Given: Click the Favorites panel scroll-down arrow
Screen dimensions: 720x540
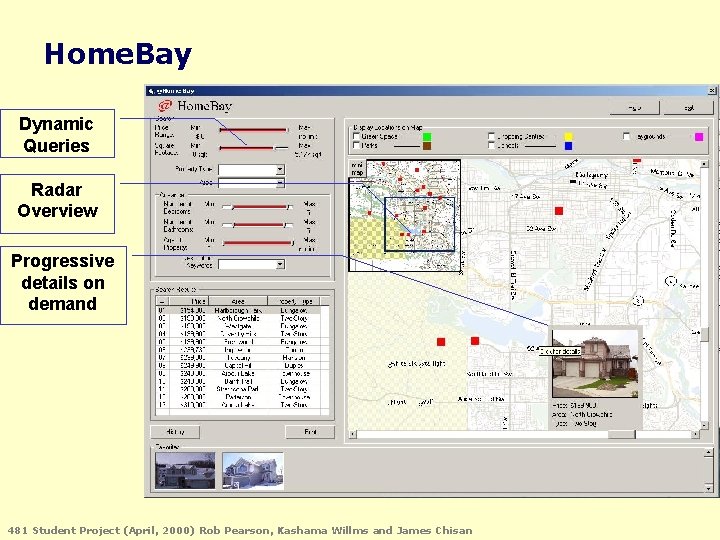Looking at the screenshot, I should (x=709, y=488).
